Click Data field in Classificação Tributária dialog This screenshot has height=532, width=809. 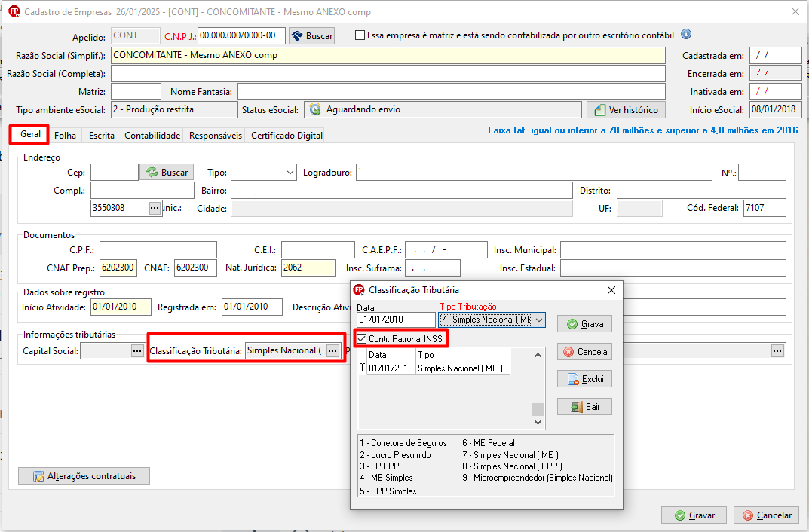tap(397, 320)
